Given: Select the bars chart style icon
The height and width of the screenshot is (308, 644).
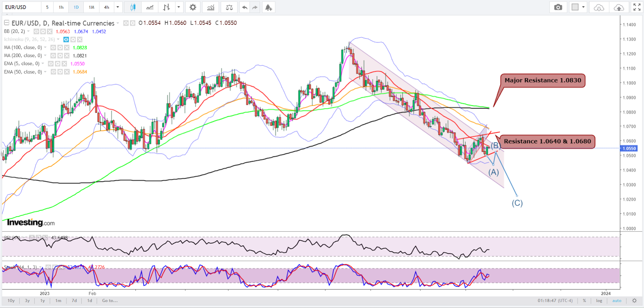Looking at the screenshot, I should click(x=167, y=7).
